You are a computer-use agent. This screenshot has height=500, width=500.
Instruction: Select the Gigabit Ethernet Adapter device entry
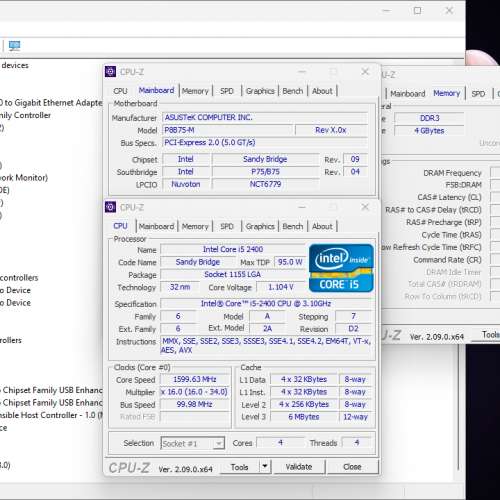coord(51,103)
